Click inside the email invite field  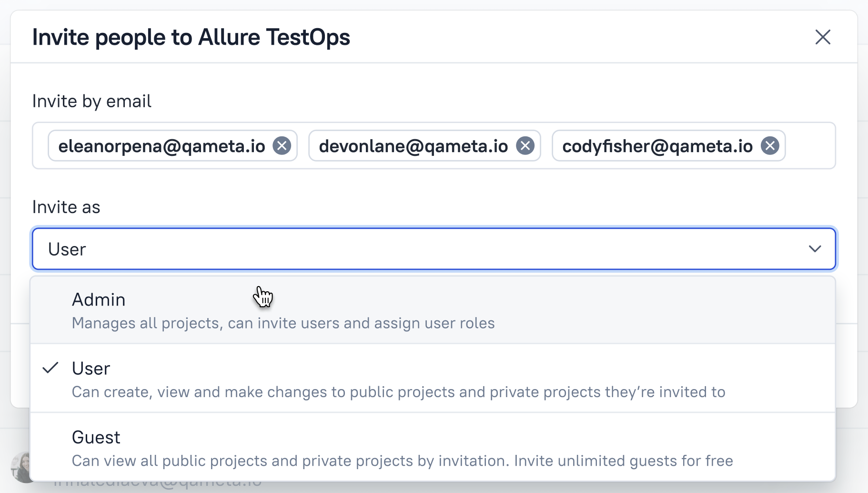click(x=810, y=146)
